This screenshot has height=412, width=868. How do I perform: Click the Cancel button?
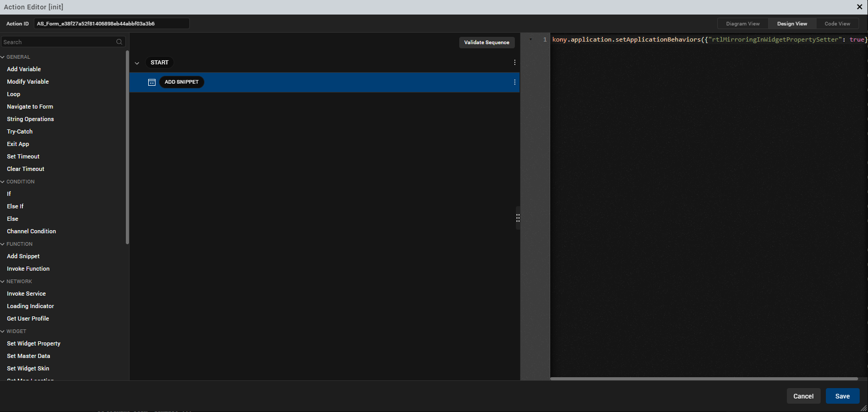point(804,396)
